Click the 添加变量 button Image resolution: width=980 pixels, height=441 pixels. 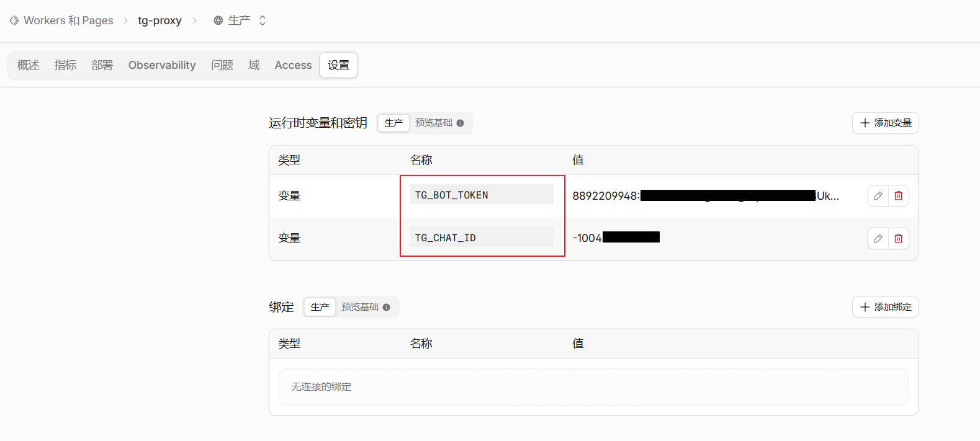click(885, 123)
